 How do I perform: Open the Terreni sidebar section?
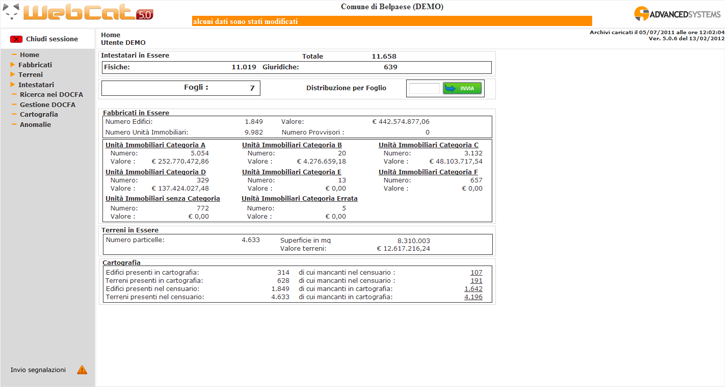(31, 74)
